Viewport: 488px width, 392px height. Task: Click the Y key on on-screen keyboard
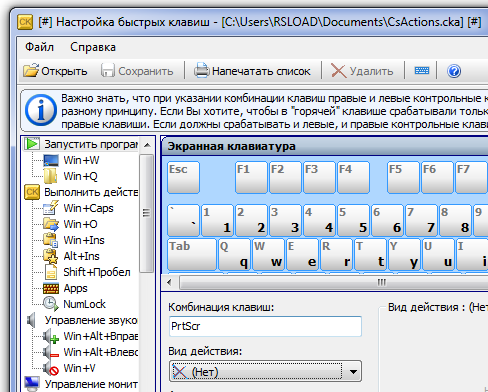[404, 254]
